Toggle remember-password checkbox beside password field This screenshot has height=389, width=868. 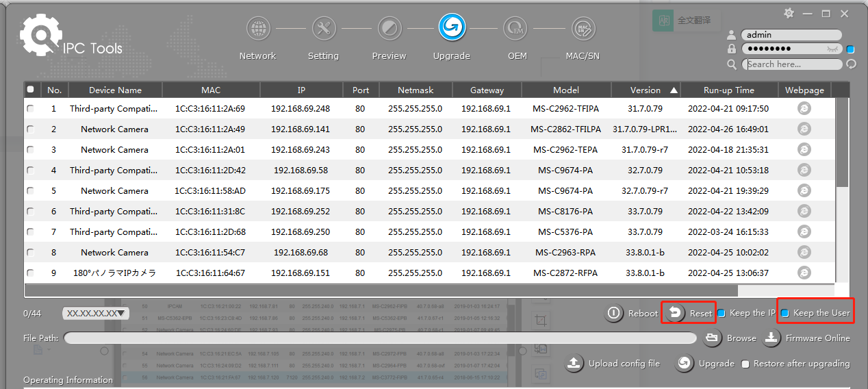point(850,49)
